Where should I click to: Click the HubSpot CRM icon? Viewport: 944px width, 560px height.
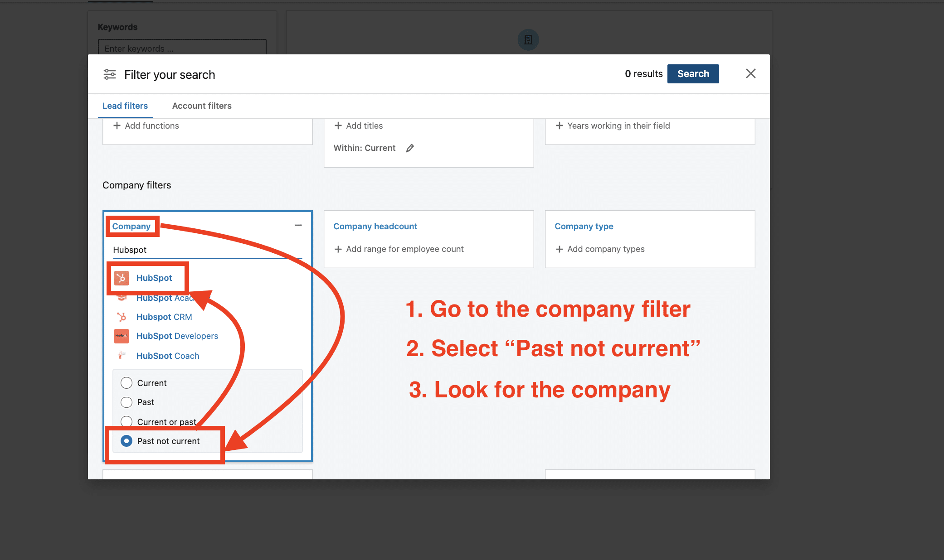point(123,317)
